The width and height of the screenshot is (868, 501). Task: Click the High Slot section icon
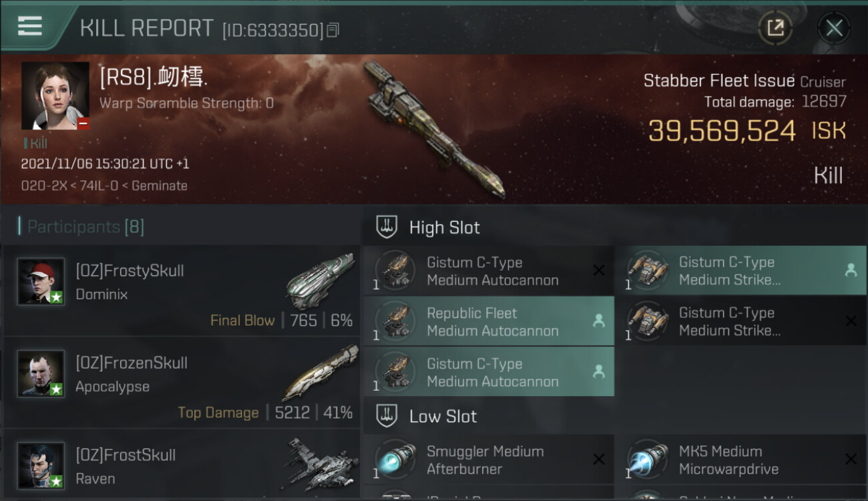[387, 227]
